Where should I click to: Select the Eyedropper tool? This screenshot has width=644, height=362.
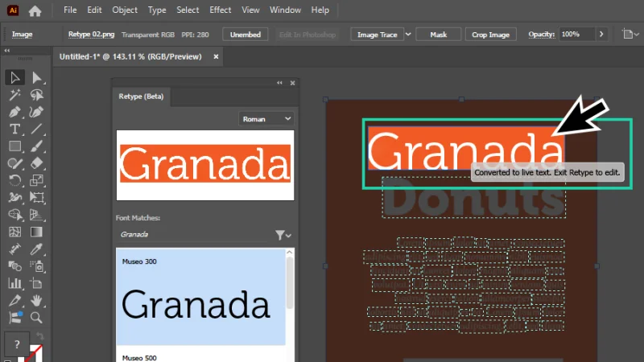pos(36,249)
